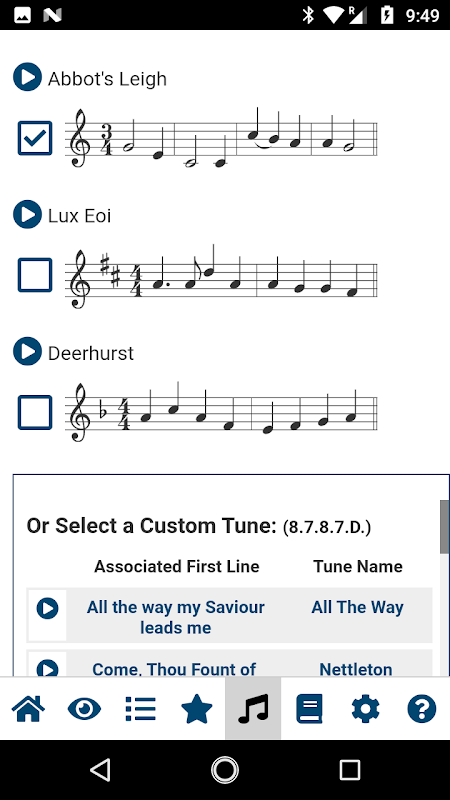
Task: Tap the eye view icon
Action: pyautogui.click(x=84, y=709)
